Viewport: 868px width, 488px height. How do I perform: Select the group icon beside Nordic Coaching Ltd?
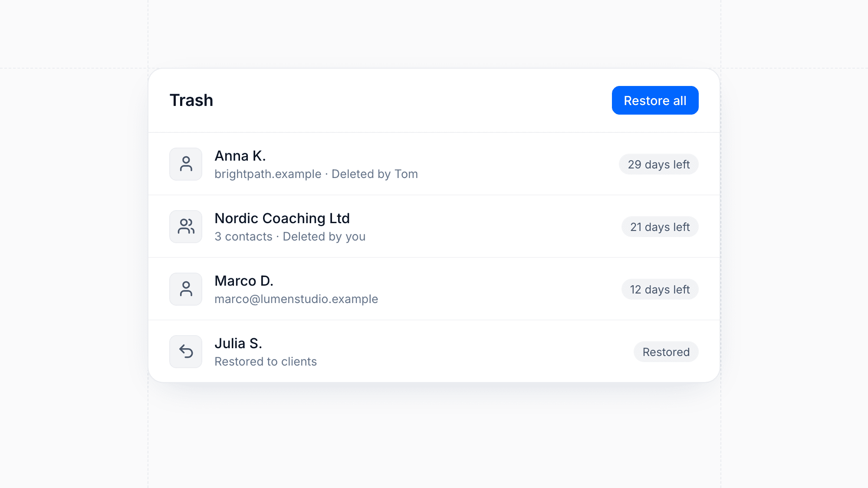click(186, 227)
